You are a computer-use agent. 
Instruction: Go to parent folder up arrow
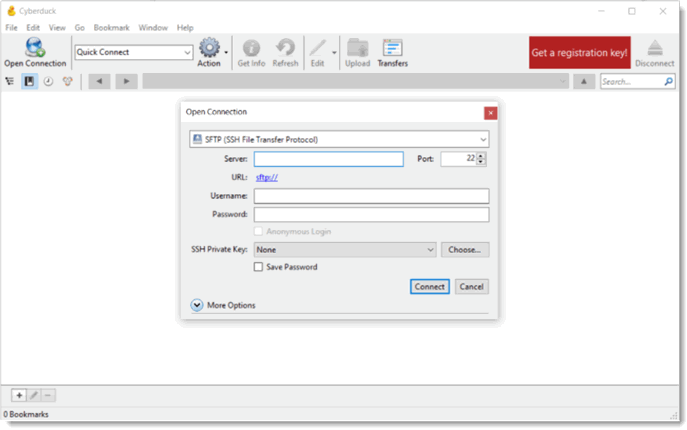click(x=584, y=81)
